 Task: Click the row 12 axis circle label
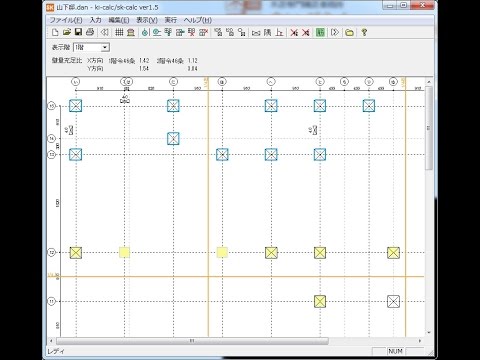pos(52,253)
